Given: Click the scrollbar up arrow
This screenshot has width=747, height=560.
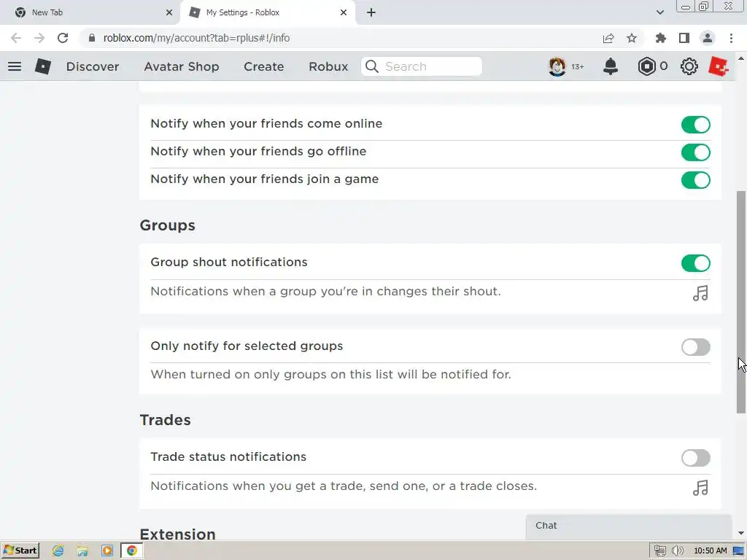Looking at the screenshot, I should point(741,59).
